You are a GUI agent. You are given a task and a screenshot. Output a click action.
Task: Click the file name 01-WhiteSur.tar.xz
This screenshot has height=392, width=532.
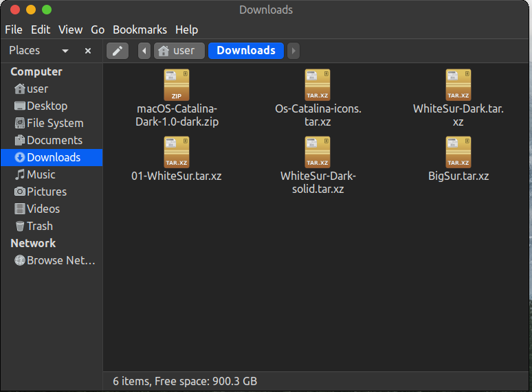click(177, 176)
